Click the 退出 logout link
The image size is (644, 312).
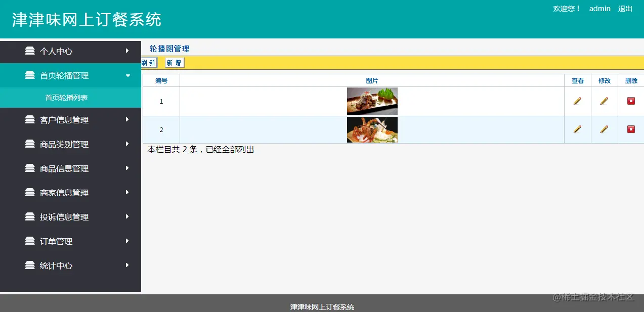point(625,9)
